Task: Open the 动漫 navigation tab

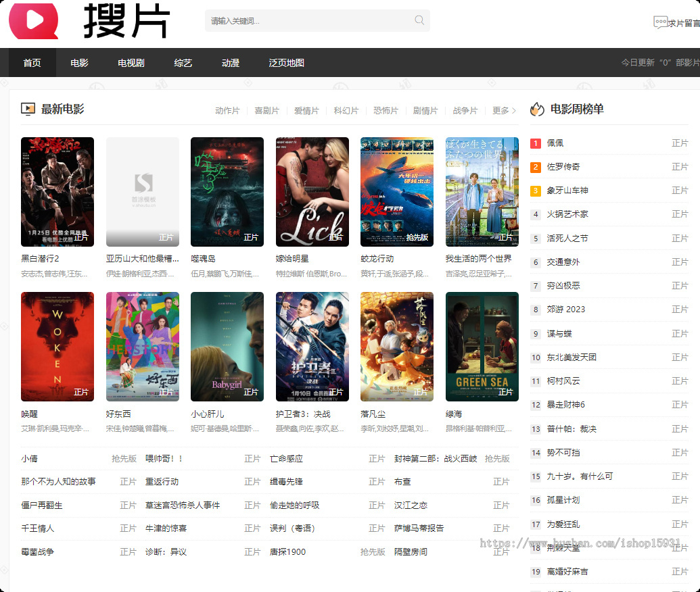Action: pyautogui.click(x=231, y=62)
